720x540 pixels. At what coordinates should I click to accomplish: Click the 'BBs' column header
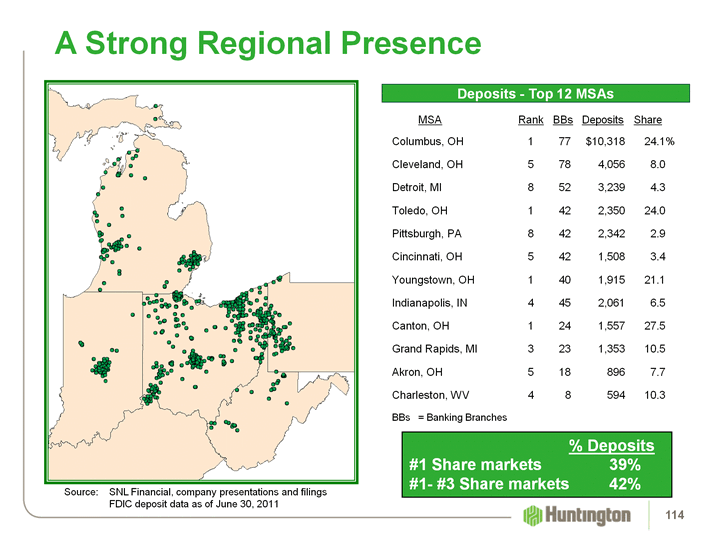(562, 120)
